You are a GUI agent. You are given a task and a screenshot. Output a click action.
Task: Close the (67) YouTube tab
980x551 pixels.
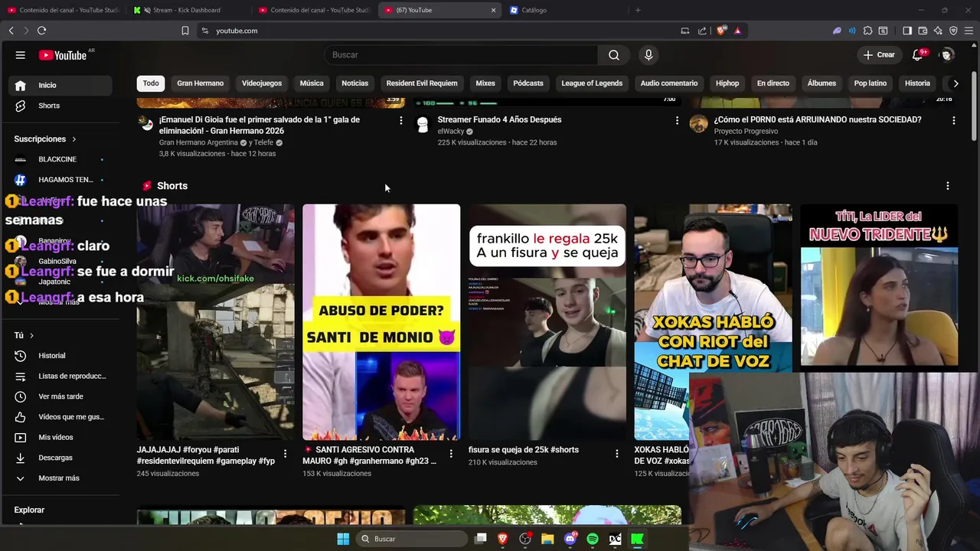click(x=493, y=10)
